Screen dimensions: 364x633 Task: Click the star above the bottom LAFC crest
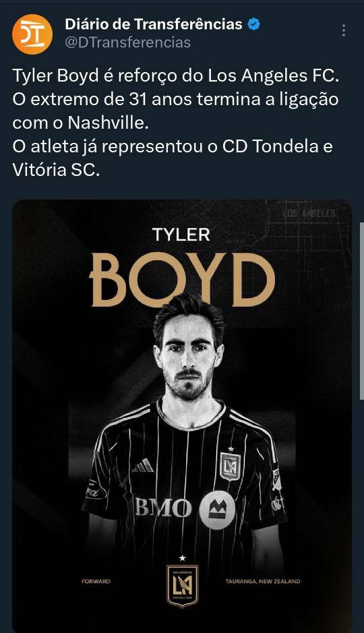click(x=183, y=558)
